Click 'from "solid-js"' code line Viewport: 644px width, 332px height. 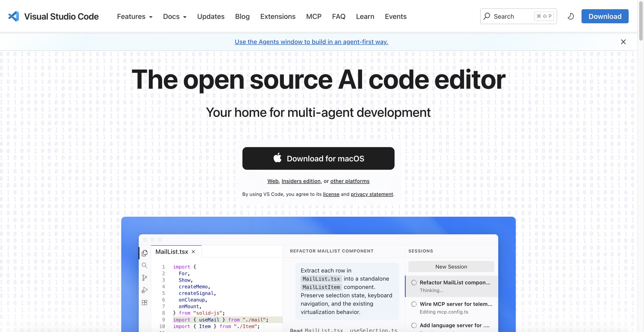[199, 313]
